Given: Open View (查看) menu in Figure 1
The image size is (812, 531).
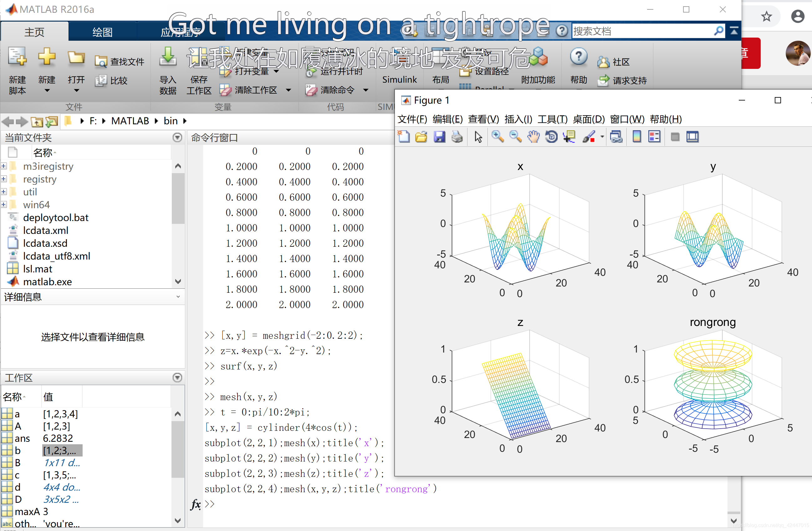Looking at the screenshot, I should coord(483,119).
